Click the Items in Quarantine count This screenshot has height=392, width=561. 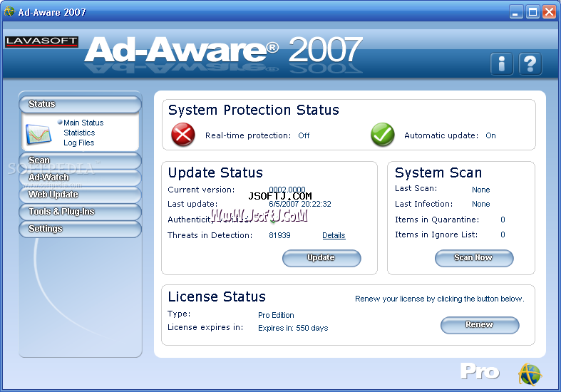(503, 220)
